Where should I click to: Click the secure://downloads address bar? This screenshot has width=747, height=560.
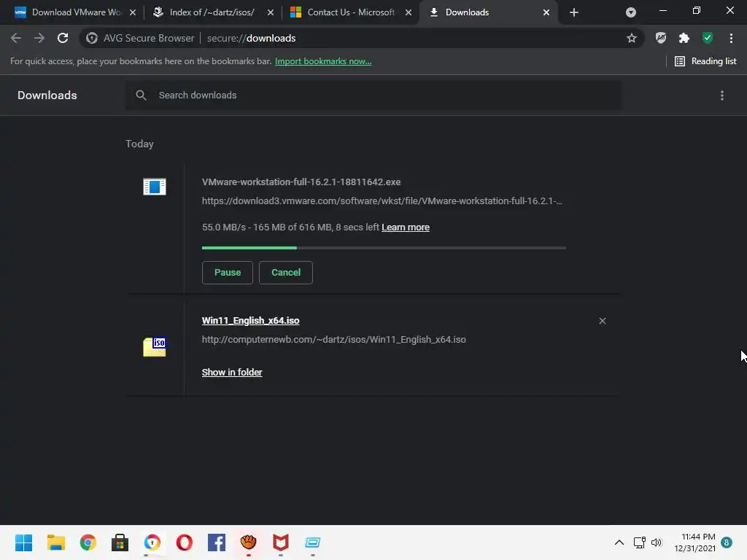tap(362, 38)
